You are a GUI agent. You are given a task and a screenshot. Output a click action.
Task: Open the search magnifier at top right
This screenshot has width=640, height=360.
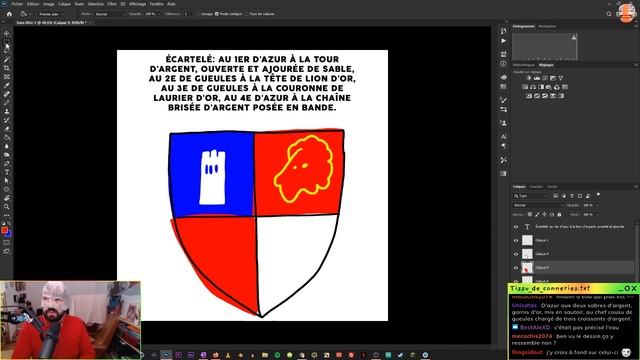pos(609,14)
